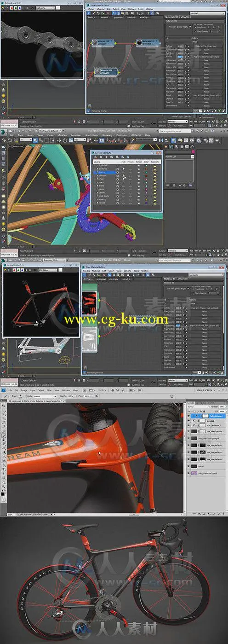
Task: Toggle Bump map checkbox in Material #39 maps
Action: (188, 95)
